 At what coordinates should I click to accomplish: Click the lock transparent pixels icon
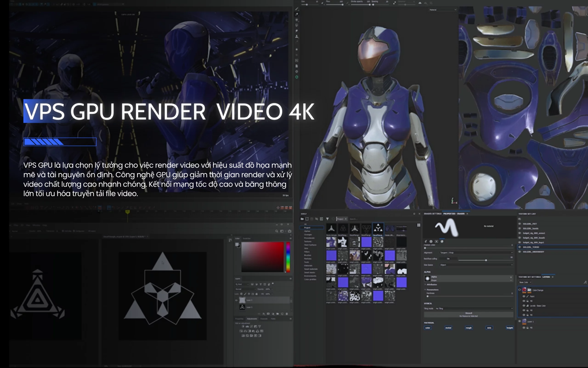point(241,294)
